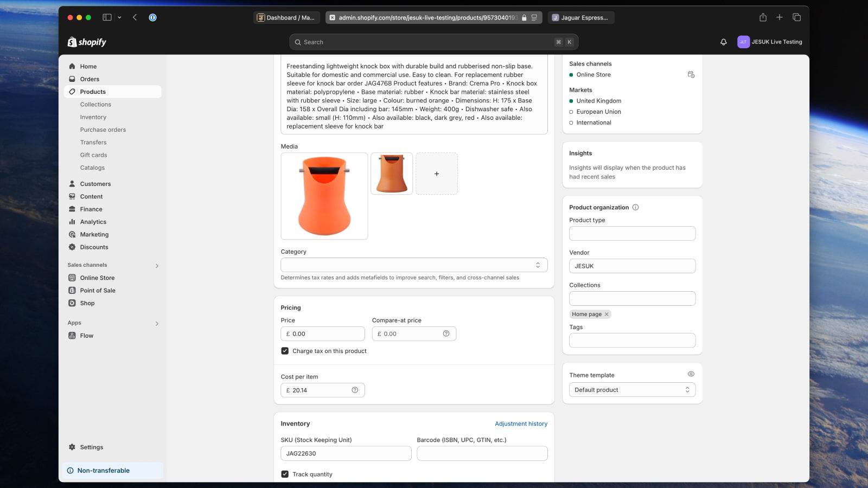The height and width of the screenshot is (488, 868).
Task: Click the European Union market
Action: click(x=599, y=112)
